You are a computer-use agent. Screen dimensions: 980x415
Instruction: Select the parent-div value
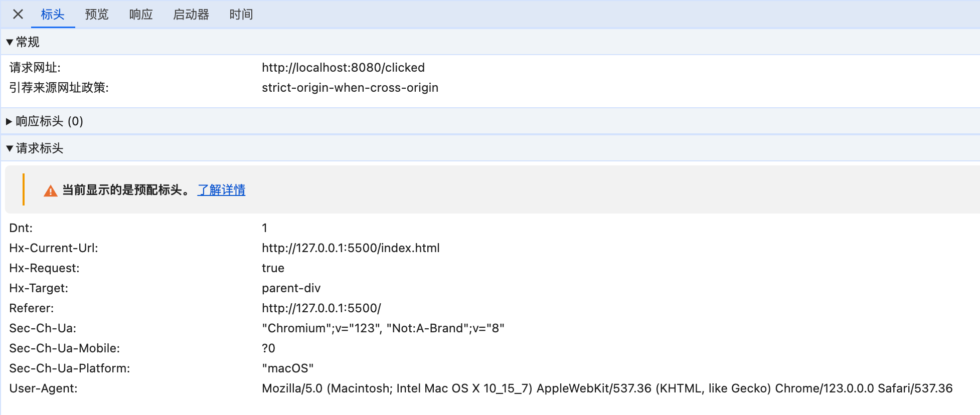point(291,288)
